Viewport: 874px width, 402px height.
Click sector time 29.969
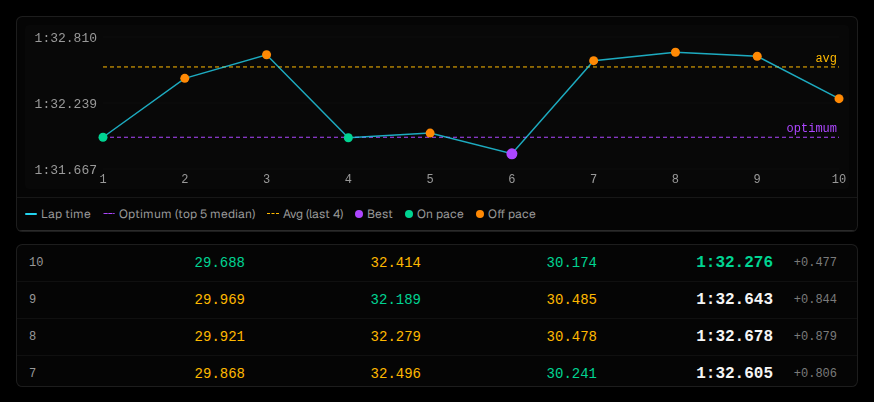click(220, 299)
